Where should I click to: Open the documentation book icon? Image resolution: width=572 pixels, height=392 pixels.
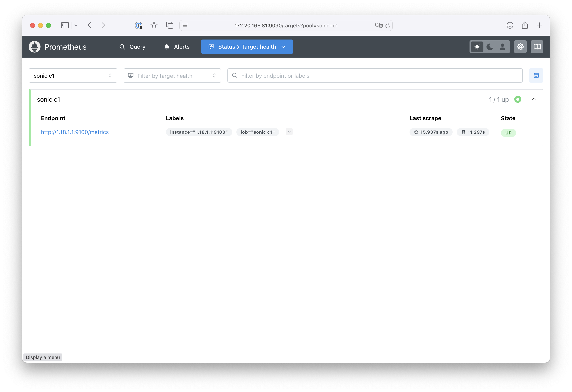[537, 47]
